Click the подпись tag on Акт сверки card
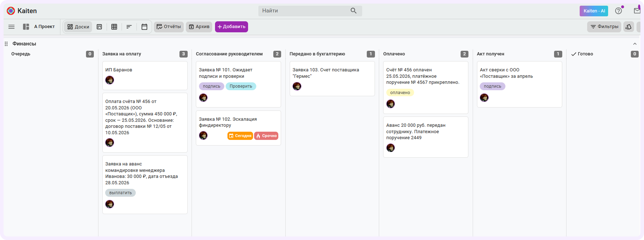Screen dimensions: 644x240 click(x=493, y=86)
